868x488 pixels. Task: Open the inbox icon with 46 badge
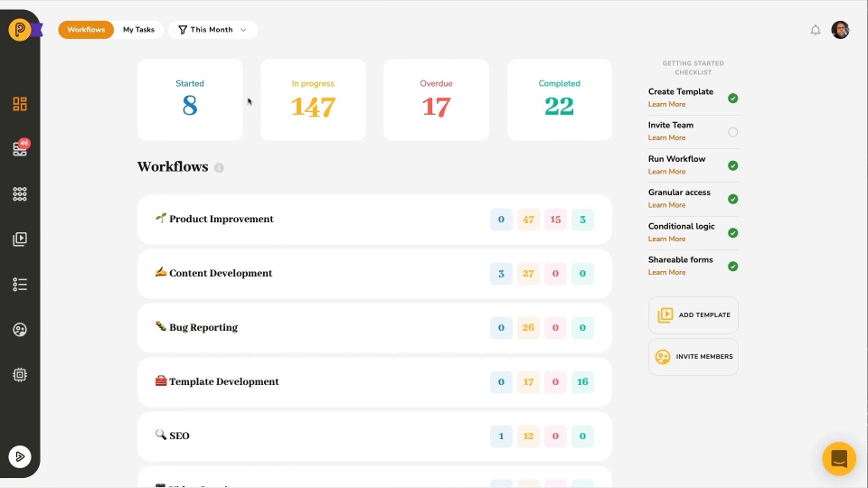(21, 148)
